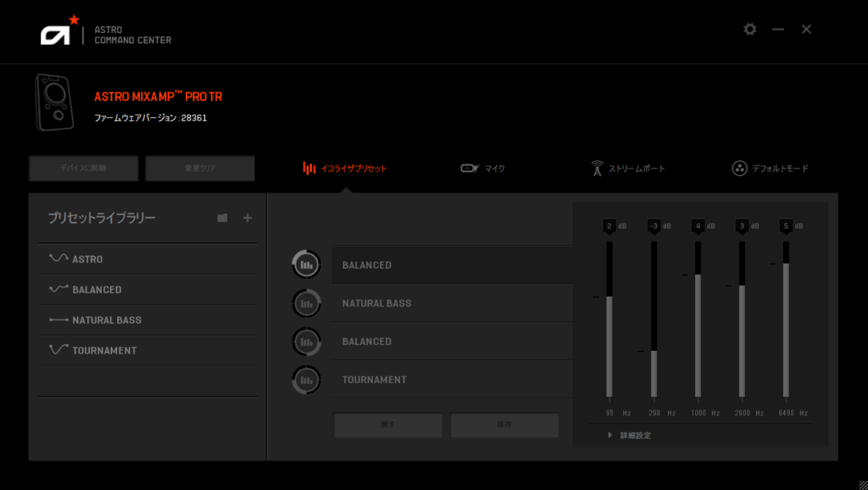Click the 1000 Hz frequency label
The height and width of the screenshot is (490, 868).
tap(704, 413)
